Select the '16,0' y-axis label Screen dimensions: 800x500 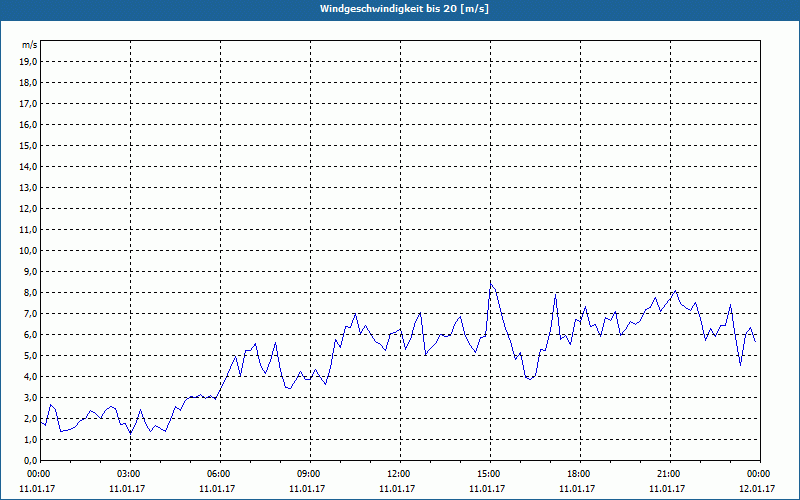pos(29,124)
